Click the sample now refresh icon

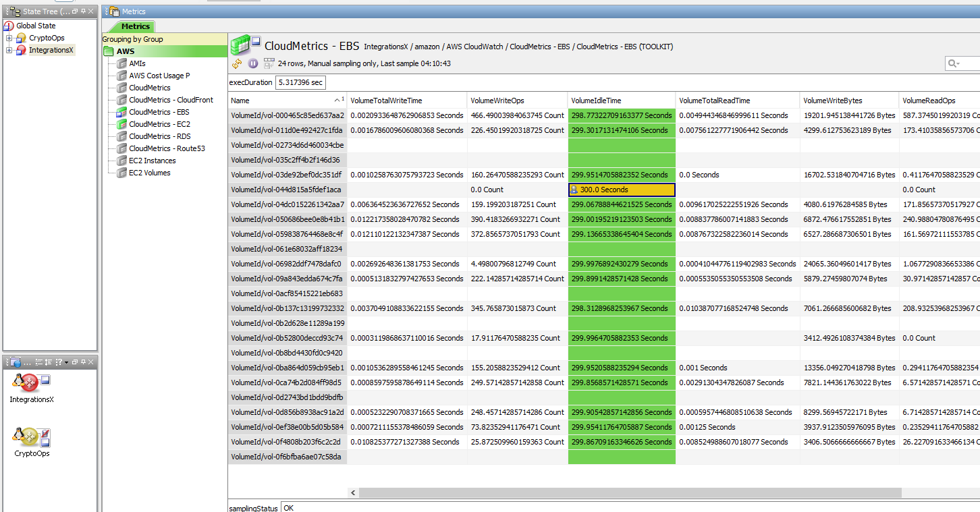[237, 63]
